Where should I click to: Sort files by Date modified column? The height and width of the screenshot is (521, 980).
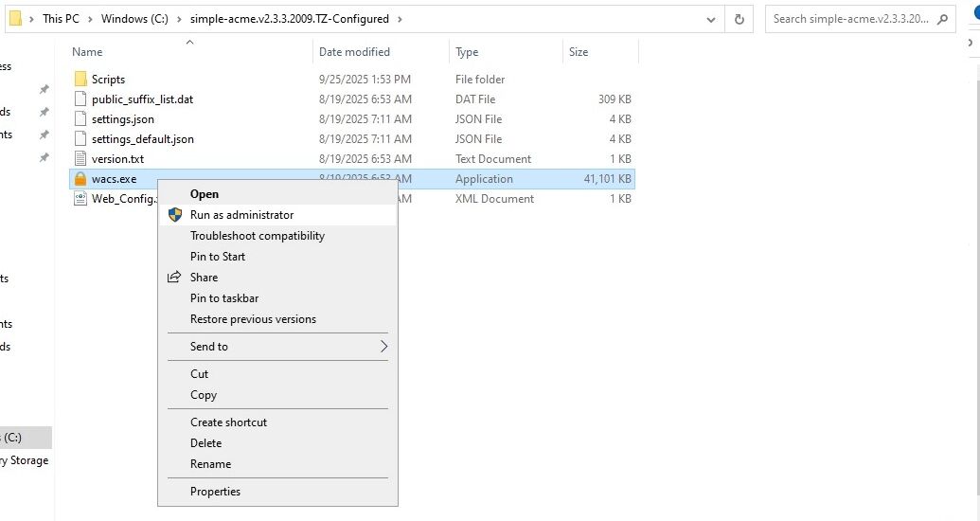tap(354, 52)
